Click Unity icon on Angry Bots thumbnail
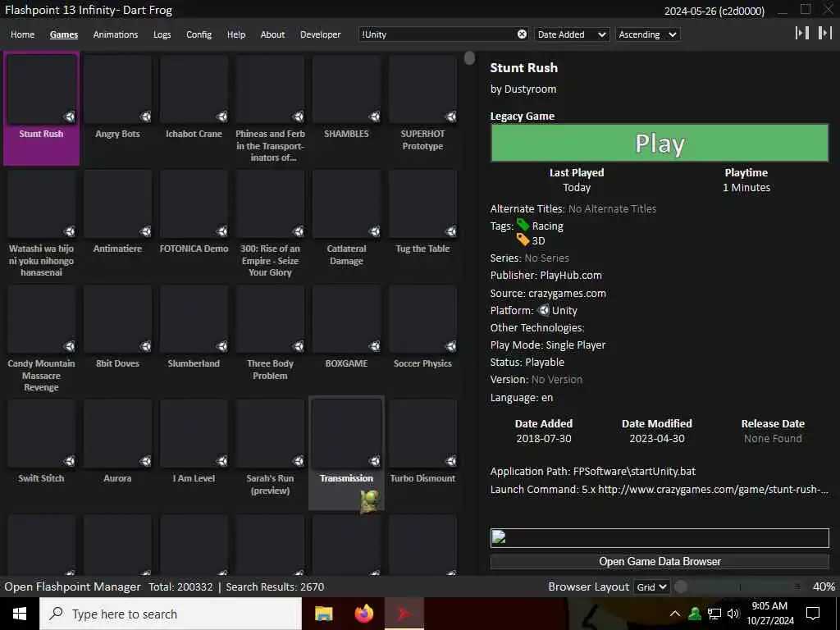Screen dimensions: 840x630 pos(145,116)
